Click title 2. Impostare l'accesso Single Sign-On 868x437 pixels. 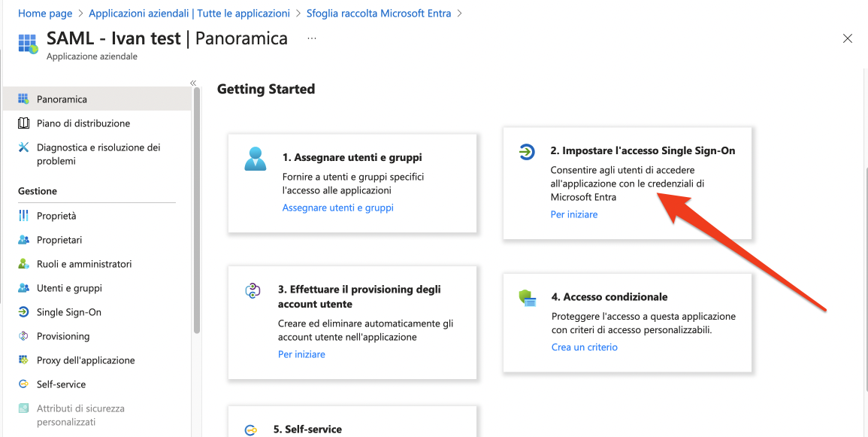(643, 150)
